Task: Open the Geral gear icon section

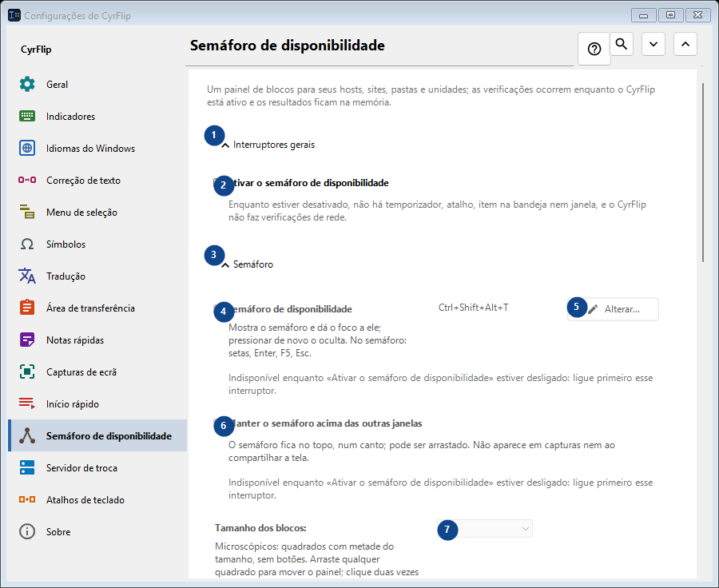Action: [x=27, y=85]
